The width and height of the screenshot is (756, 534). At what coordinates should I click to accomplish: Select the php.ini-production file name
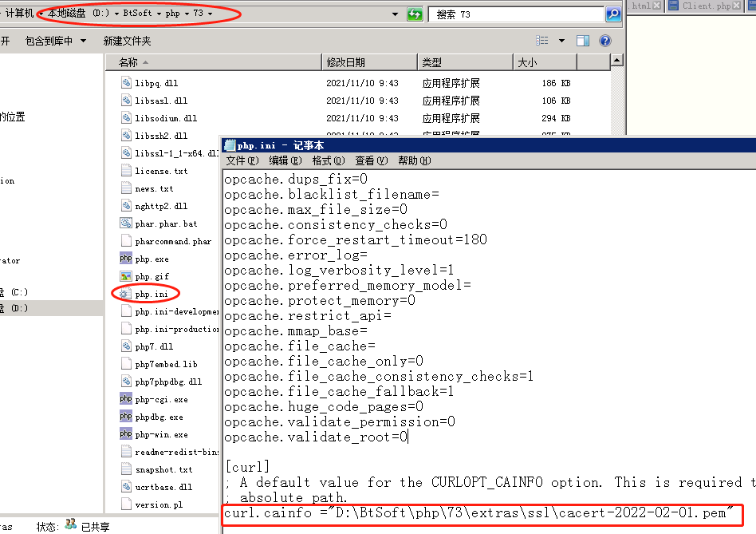177,329
